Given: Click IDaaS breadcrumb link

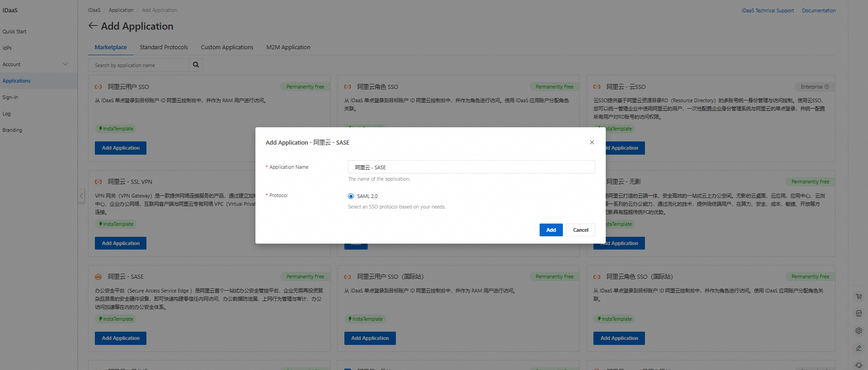Looking at the screenshot, I should [x=94, y=10].
